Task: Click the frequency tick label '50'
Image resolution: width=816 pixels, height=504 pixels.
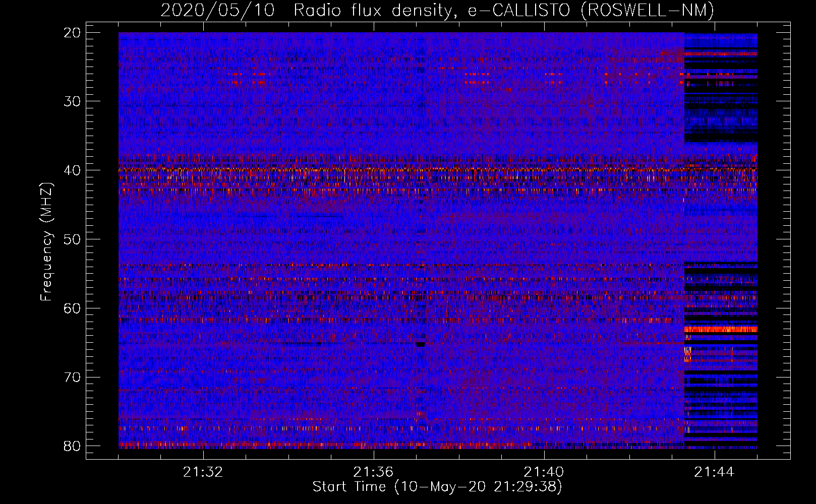Action: coord(73,239)
